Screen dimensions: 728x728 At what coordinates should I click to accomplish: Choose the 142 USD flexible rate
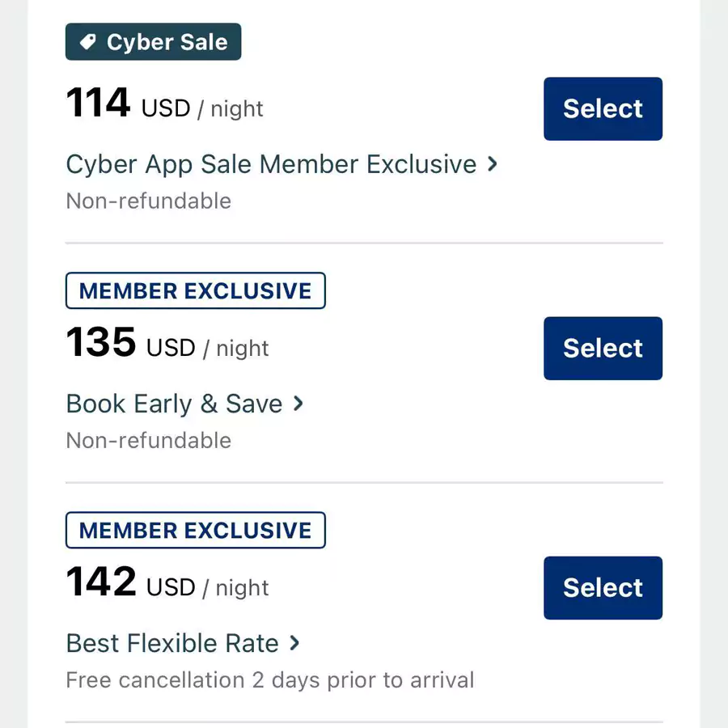[x=603, y=587]
